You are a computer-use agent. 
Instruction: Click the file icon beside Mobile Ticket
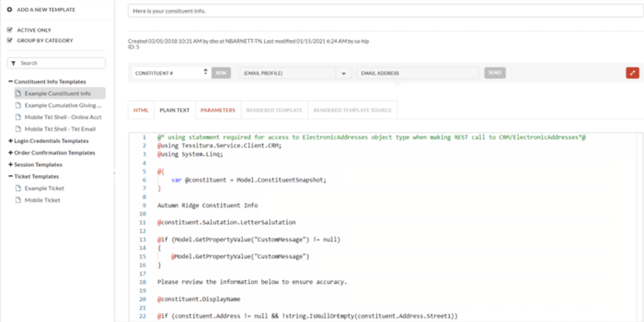click(x=19, y=200)
